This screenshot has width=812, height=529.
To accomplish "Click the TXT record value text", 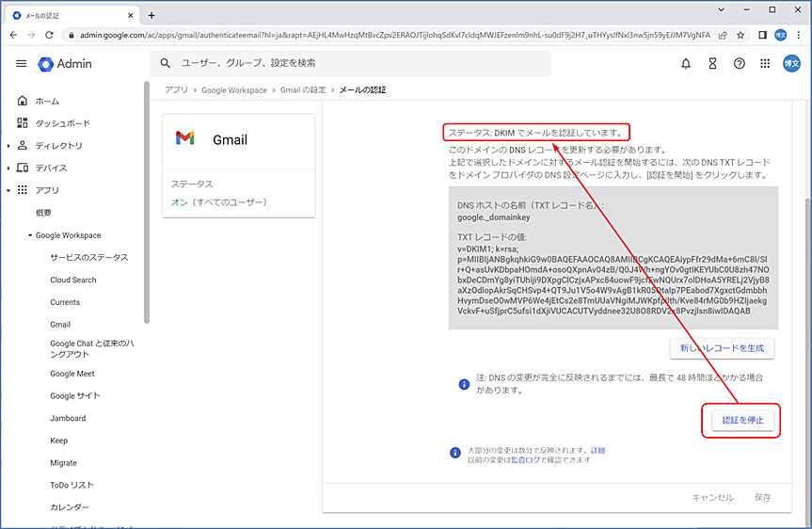I will pos(613,281).
